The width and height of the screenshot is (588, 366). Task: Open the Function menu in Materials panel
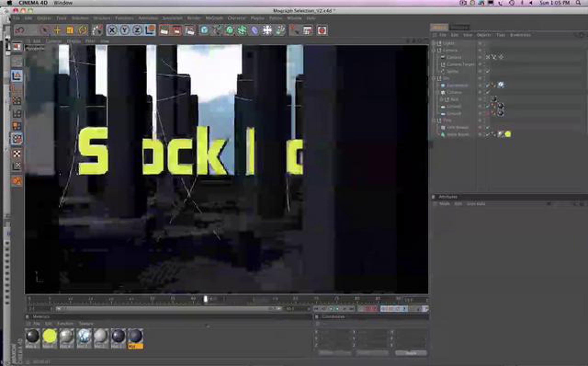pyautogui.click(x=65, y=324)
